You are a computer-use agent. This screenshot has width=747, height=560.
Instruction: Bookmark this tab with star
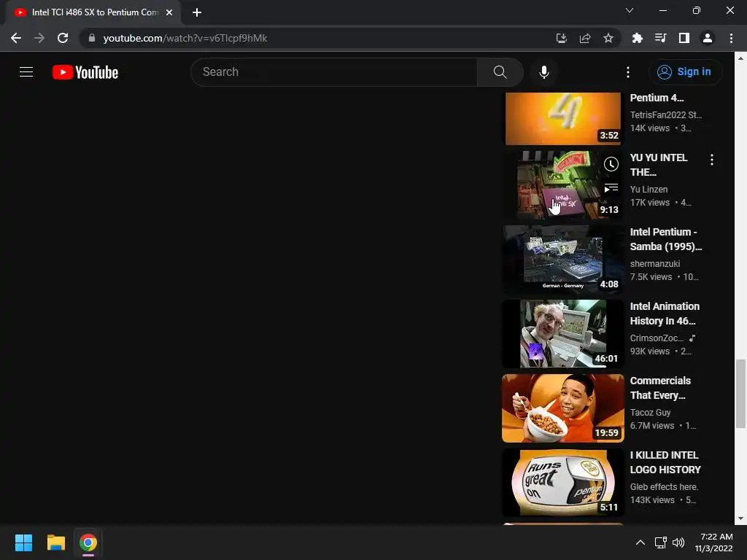pos(608,38)
